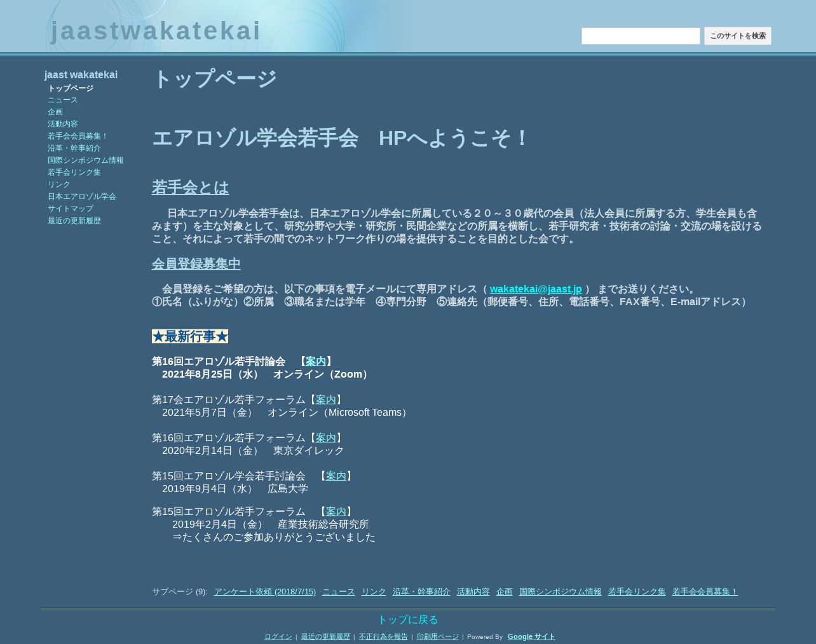Viewport: 816px width, 644px height.
Task: Click the 会員登録募集中 heading
Action: coord(196,264)
